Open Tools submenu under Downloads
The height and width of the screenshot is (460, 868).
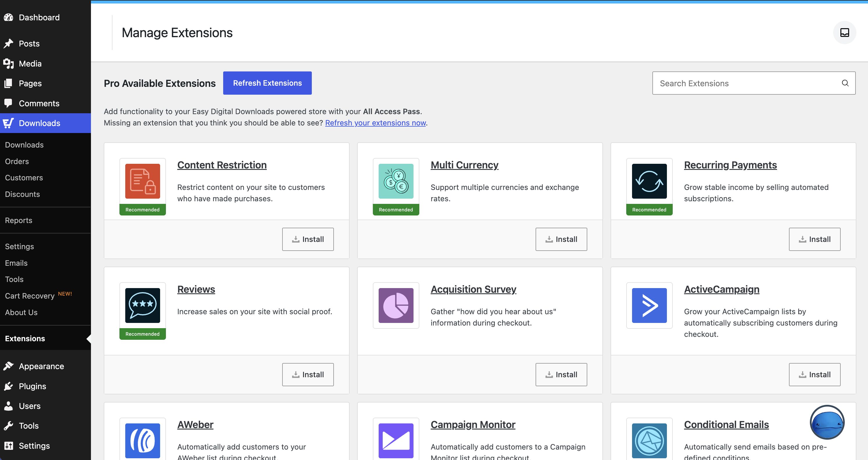pos(14,279)
